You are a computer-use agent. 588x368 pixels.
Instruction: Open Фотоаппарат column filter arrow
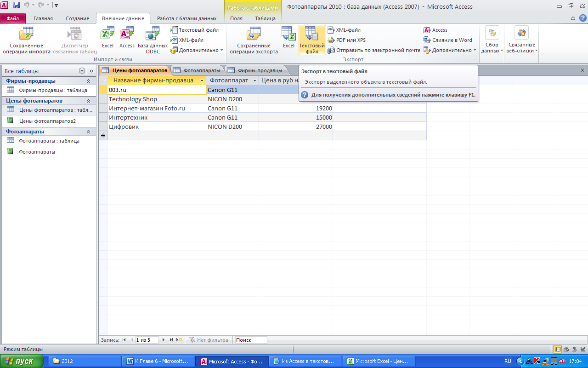pyautogui.click(x=254, y=80)
